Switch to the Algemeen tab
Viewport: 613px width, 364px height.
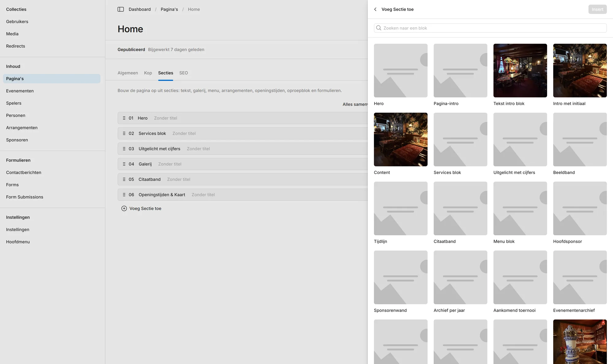pos(128,73)
